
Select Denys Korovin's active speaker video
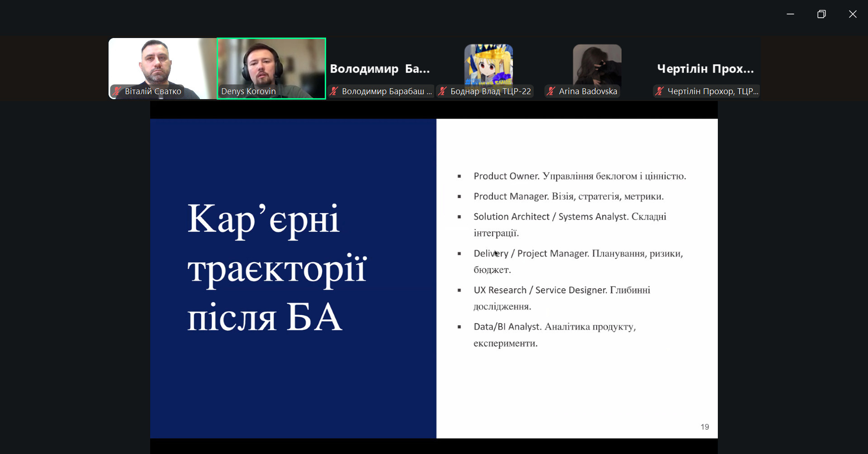click(x=271, y=63)
